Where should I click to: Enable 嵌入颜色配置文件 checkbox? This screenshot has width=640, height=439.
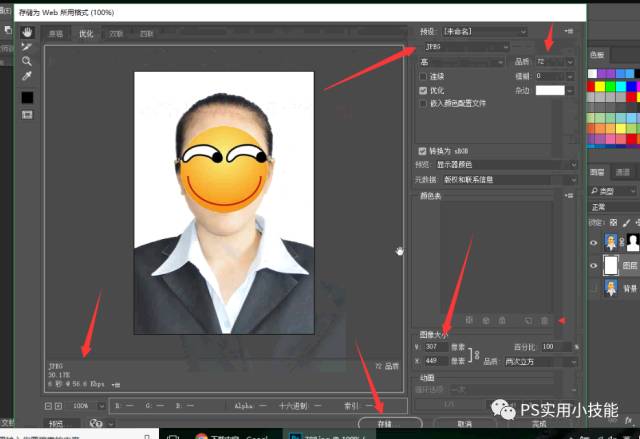(423, 103)
